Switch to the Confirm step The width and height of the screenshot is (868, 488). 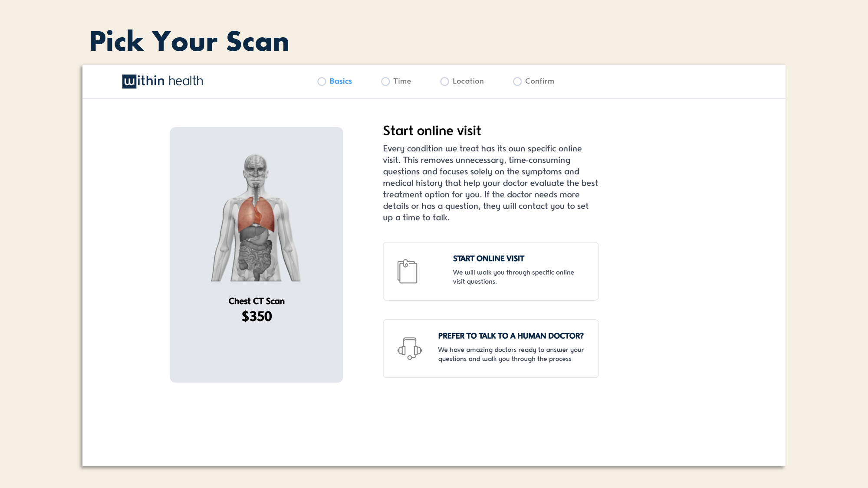point(539,81)
